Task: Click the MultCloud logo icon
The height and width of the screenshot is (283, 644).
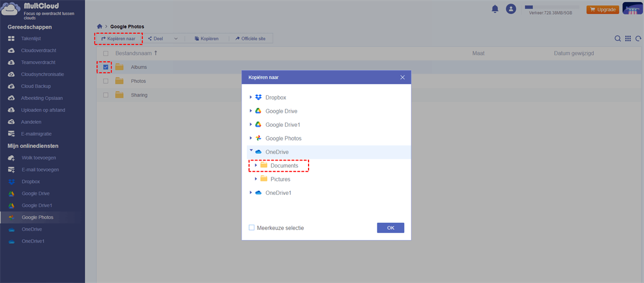Action: point(11,10)
